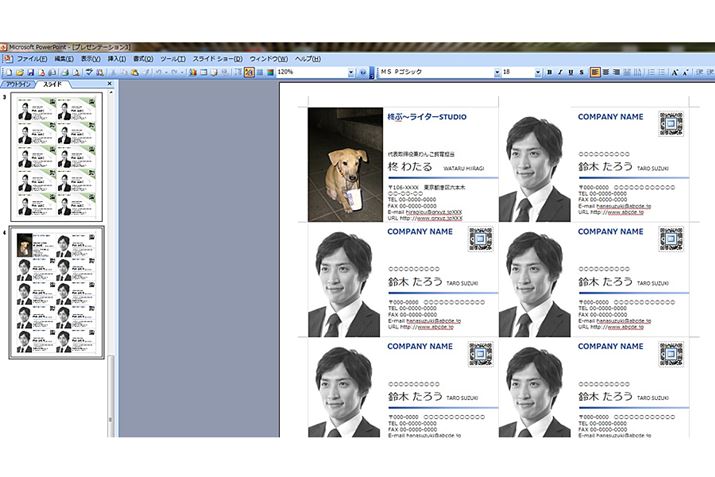This screenshot has height=477, width=715.
Task: Toggle underline formatting
Action: click(x=571, y=73)
